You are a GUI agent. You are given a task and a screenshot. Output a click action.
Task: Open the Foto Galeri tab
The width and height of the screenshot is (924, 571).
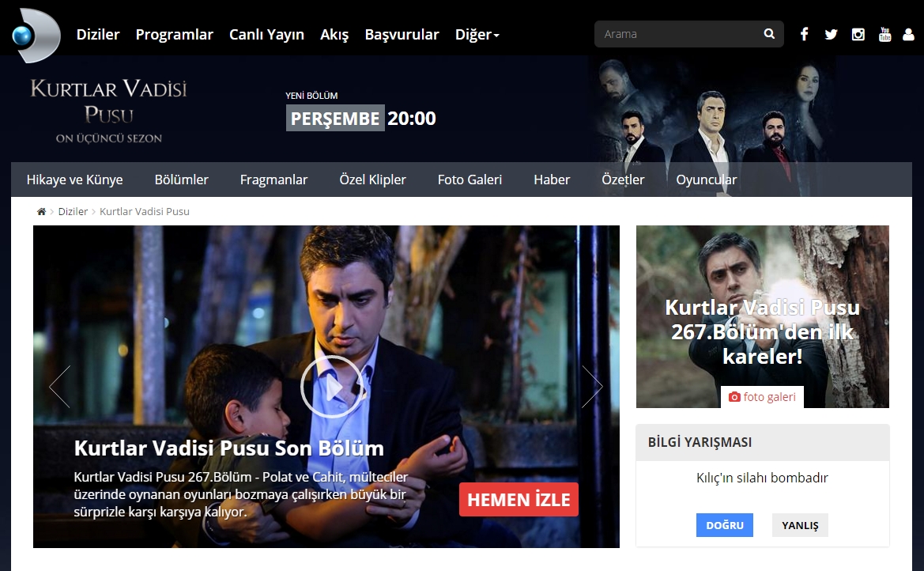point(470,180)
